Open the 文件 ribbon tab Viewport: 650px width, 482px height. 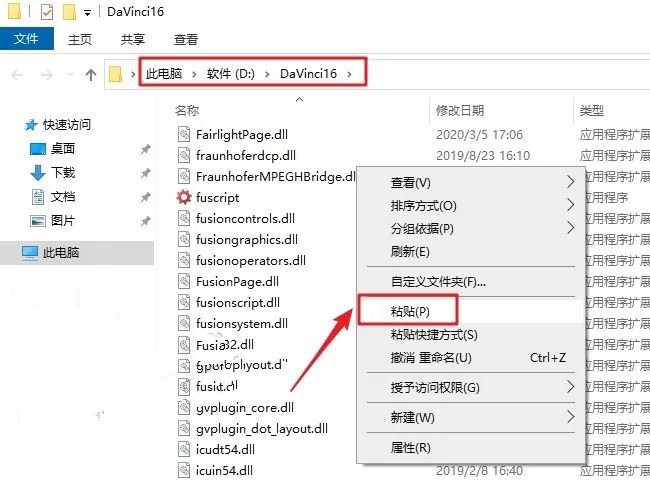coord(27,39)
